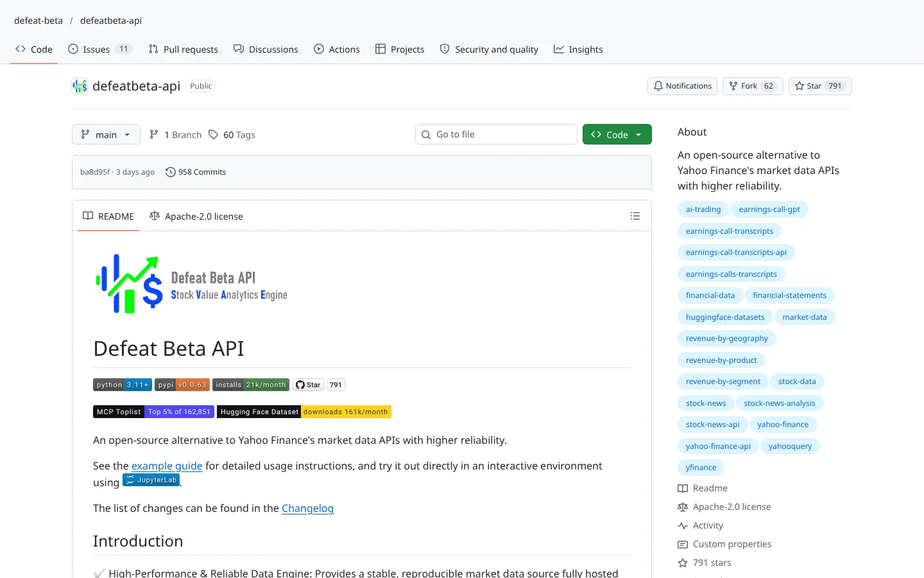This screenshot has width=924, height=578.
Task: Focus the Go to file search field
Action: [x=496, y=134]
